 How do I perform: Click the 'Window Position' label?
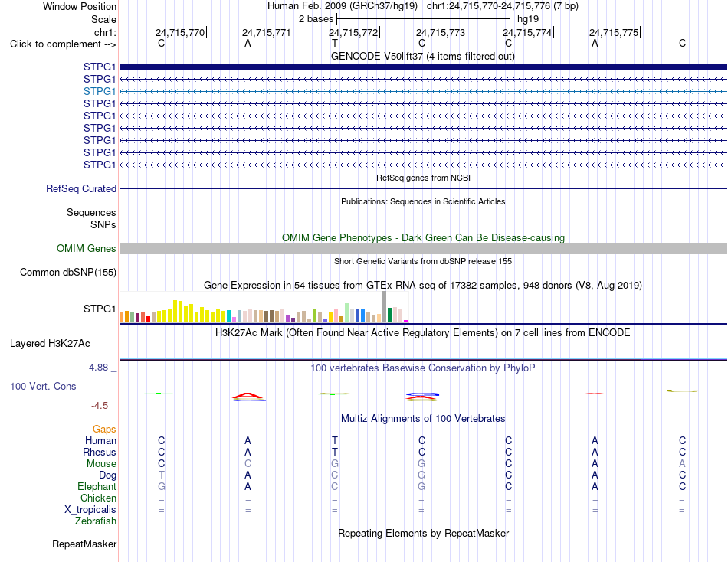coord(80,6)
